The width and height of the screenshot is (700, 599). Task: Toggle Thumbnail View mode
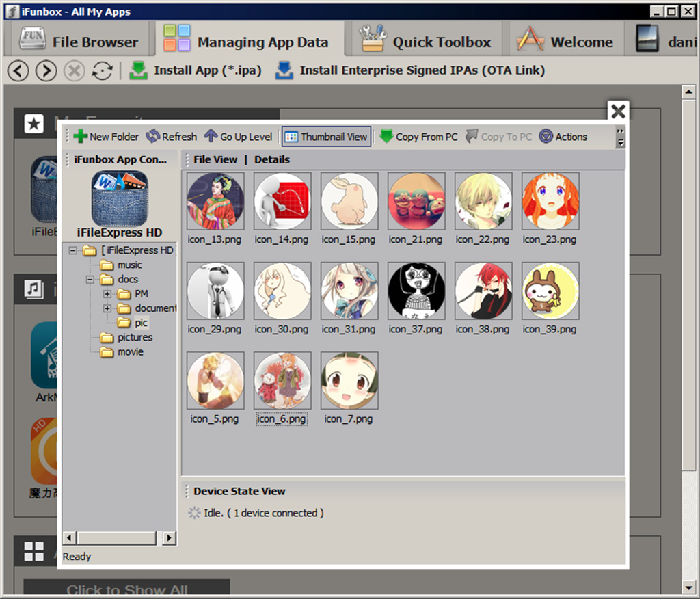tap(326, 137)
